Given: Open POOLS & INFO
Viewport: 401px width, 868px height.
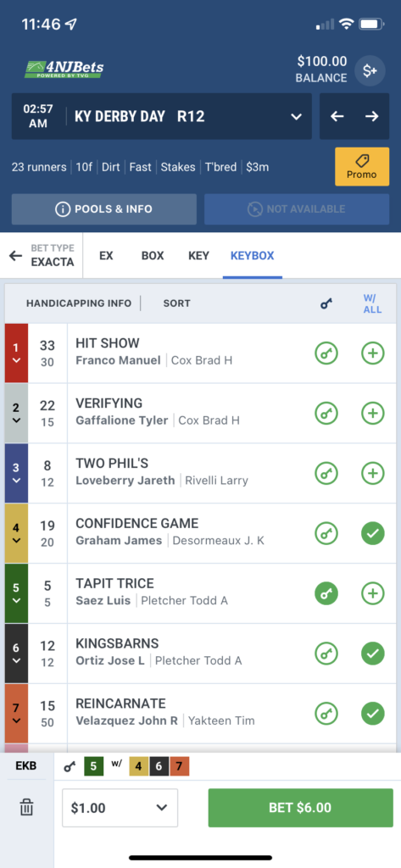Looking at the screenshot, I should [104, 209].
